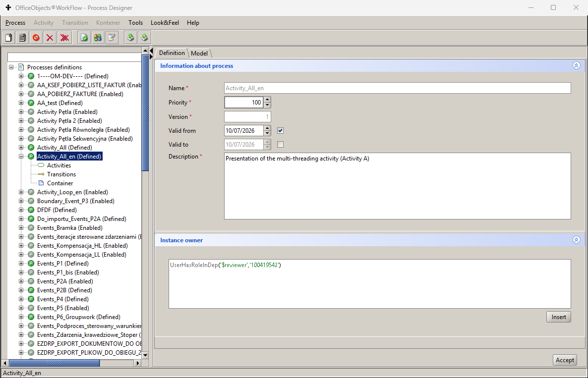Click the Activities oval icon in tree
This screenshot has width=588, height=378.
[x=41, y=165]
